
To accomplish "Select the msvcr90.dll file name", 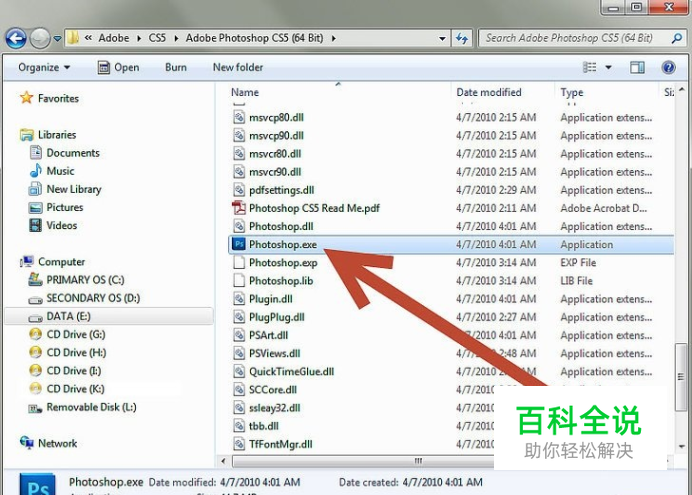I will pos(275,172).
